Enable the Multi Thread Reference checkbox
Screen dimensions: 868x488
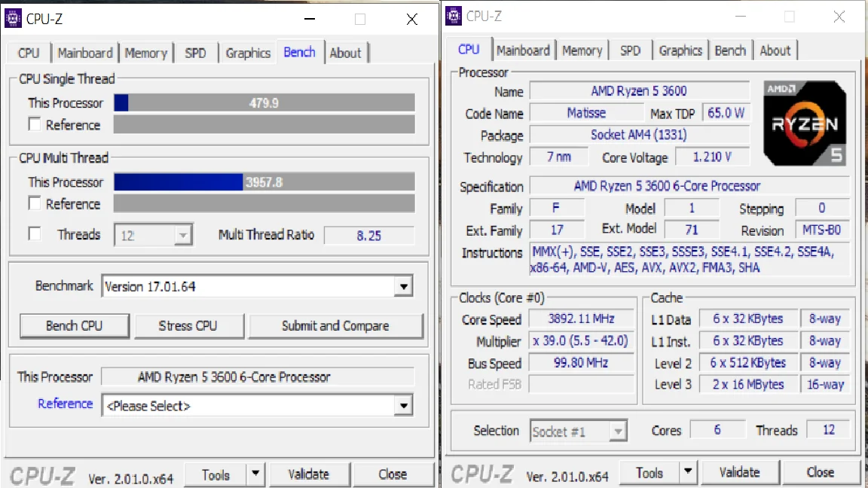point(35,203)
